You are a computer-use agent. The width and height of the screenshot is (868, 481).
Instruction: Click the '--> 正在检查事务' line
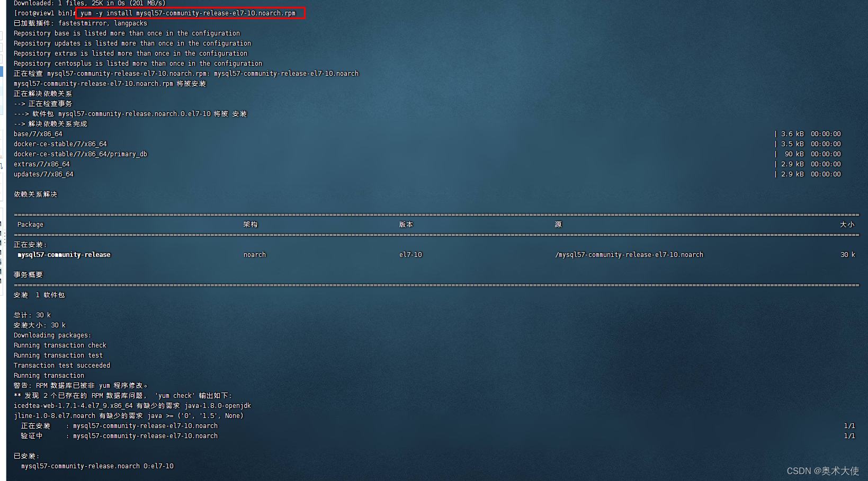tap(43, 104)
